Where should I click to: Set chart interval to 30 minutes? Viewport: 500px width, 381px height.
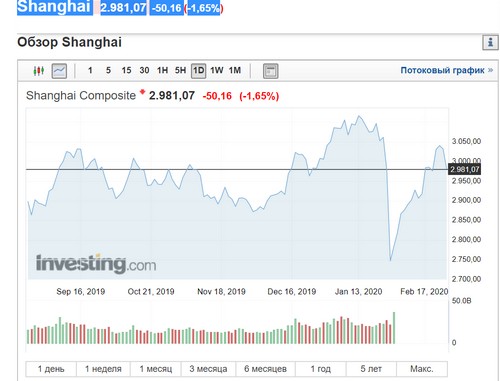click(x=144, y=70)
